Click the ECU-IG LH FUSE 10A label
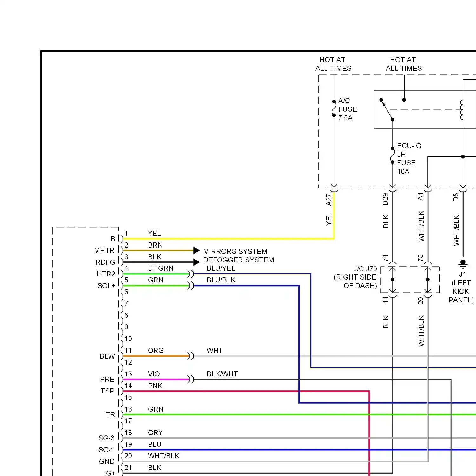Viewport: 476px width, 476px height. (x=409, y=159)
